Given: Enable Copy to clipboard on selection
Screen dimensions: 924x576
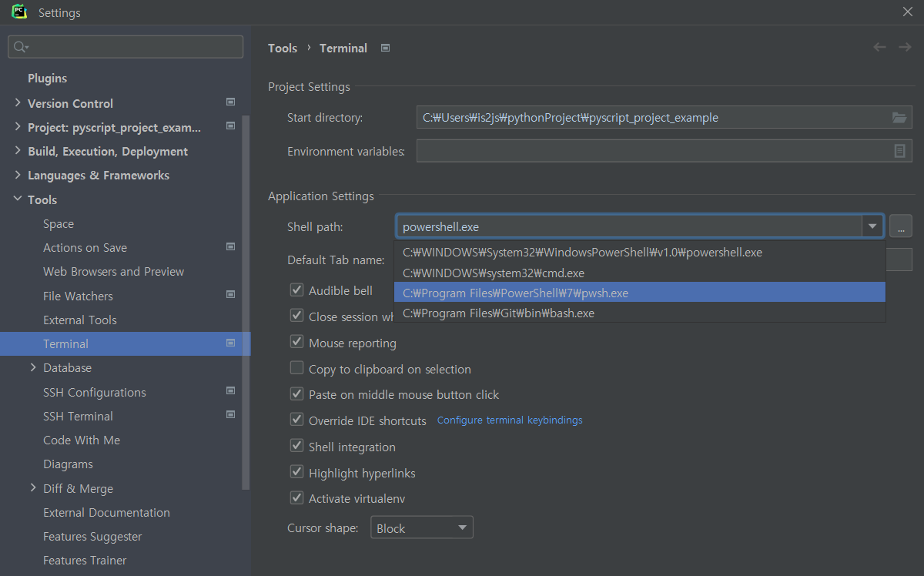Looking at the screenshot, I should click(x=296, y=367).
